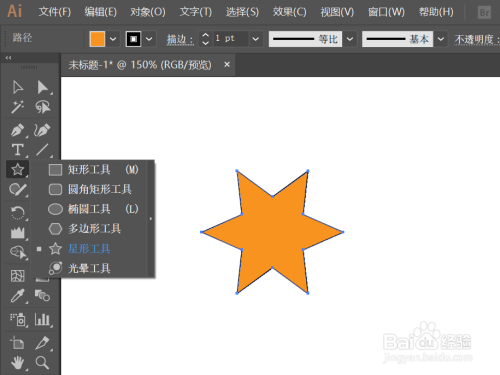
Task: Collapse the tools panel double arrow
Action: coord(9,58)
